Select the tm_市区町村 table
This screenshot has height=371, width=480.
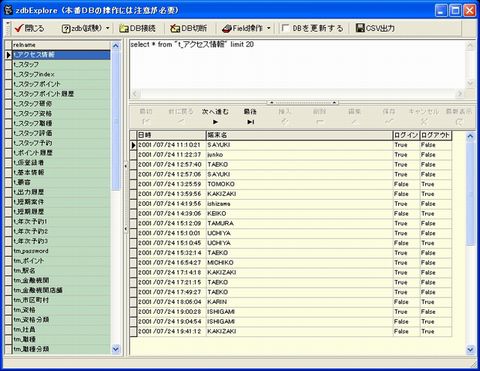(61, 300)
